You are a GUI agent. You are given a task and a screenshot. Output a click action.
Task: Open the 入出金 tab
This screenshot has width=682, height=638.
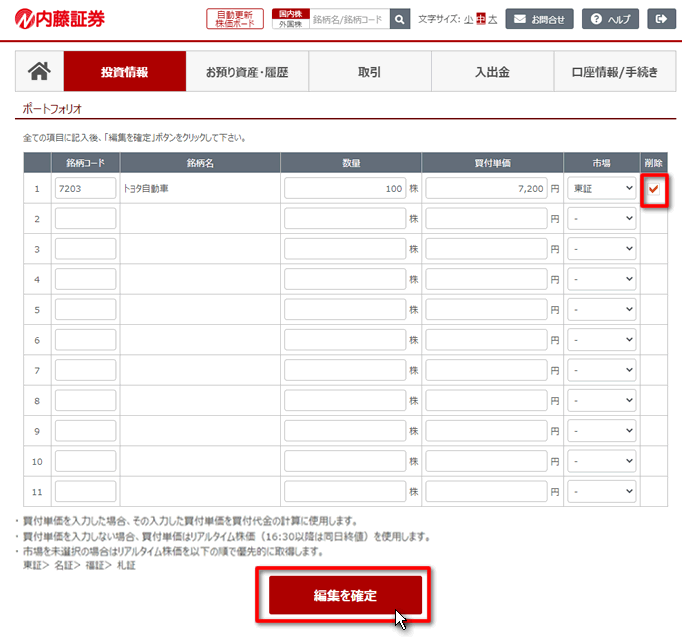pos(492,71)
